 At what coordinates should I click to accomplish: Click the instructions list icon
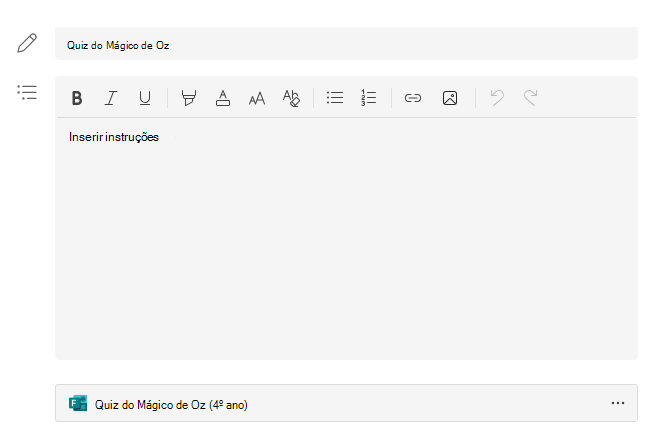coord(27,92)
